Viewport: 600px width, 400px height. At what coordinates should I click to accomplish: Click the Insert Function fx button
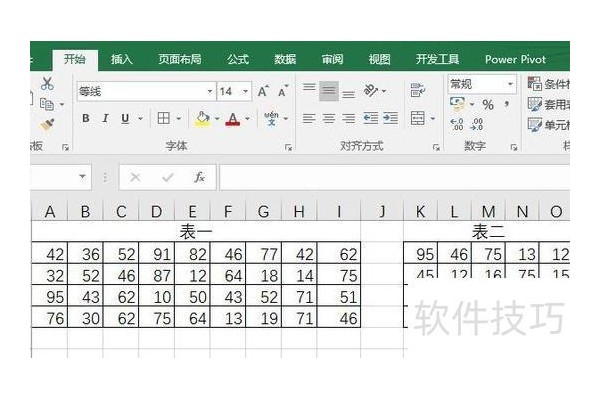(199, 177)
